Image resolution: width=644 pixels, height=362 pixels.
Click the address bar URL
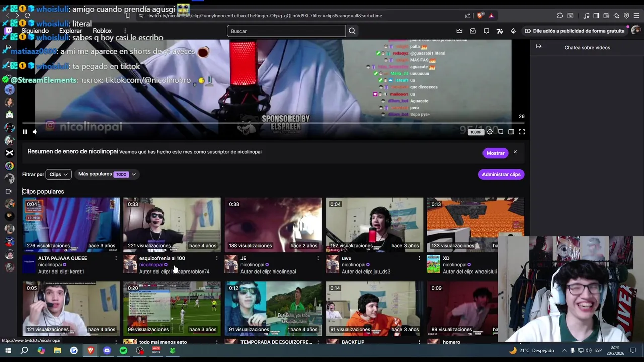[266, 16]
